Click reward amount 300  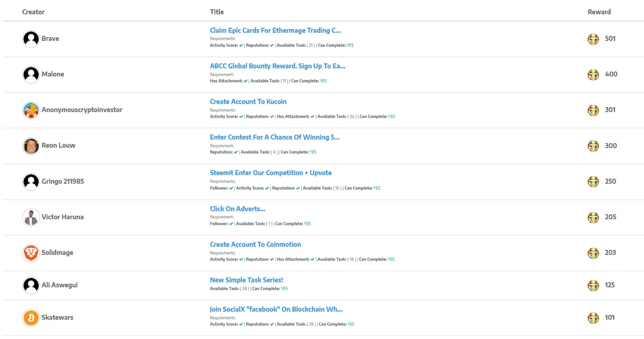tap(611, 146)
